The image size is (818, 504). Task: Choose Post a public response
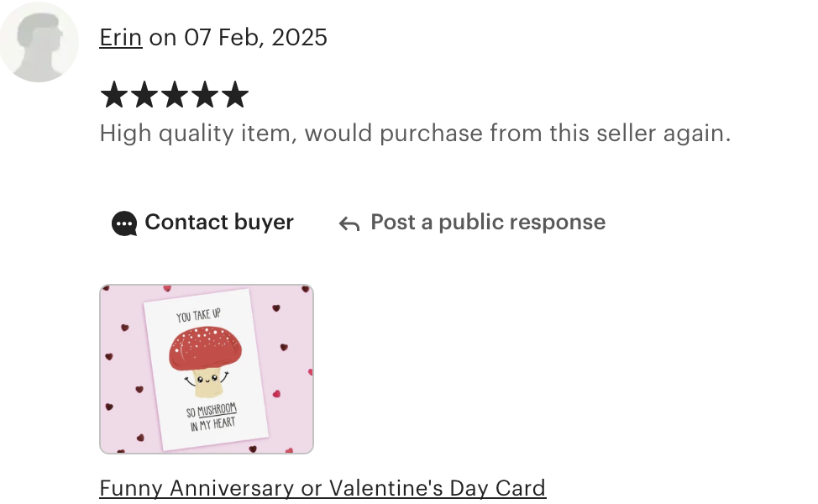click(472, 223)
